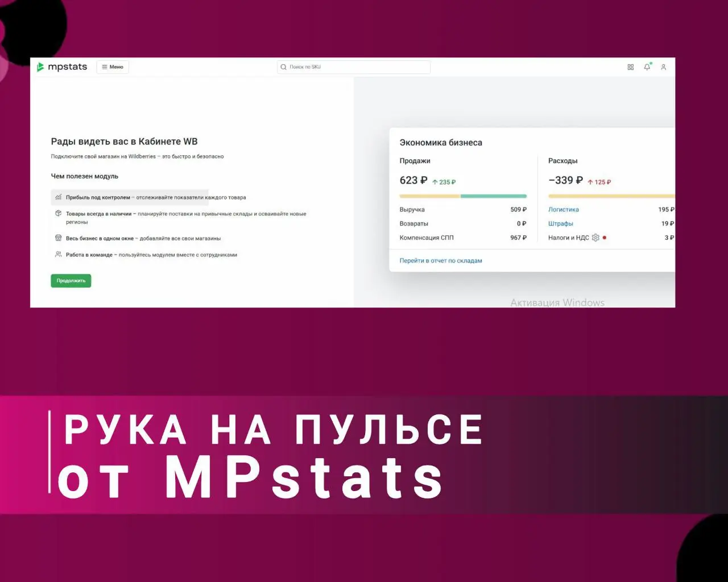This screenshot has width=728, height=582.
Task: Click the chart icon beside Прибыль под контролем
Action: click(58, 197)
